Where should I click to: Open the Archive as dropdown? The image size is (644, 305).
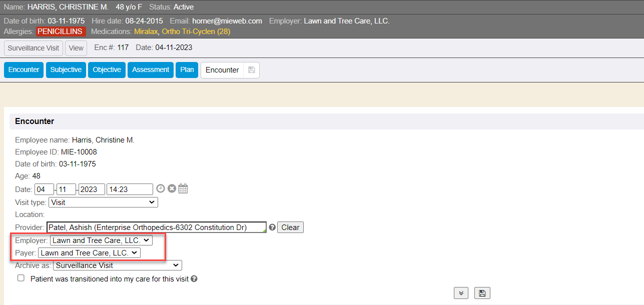117,265
